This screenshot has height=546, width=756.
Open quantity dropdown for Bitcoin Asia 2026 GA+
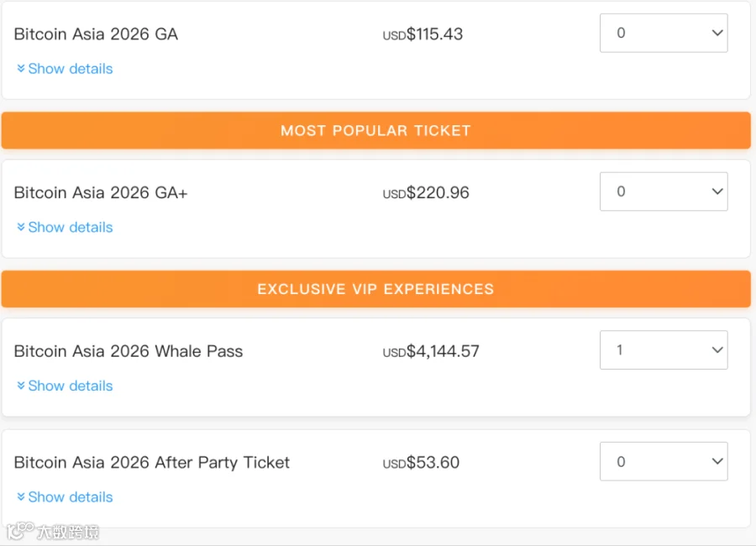(x=664, y=192)
